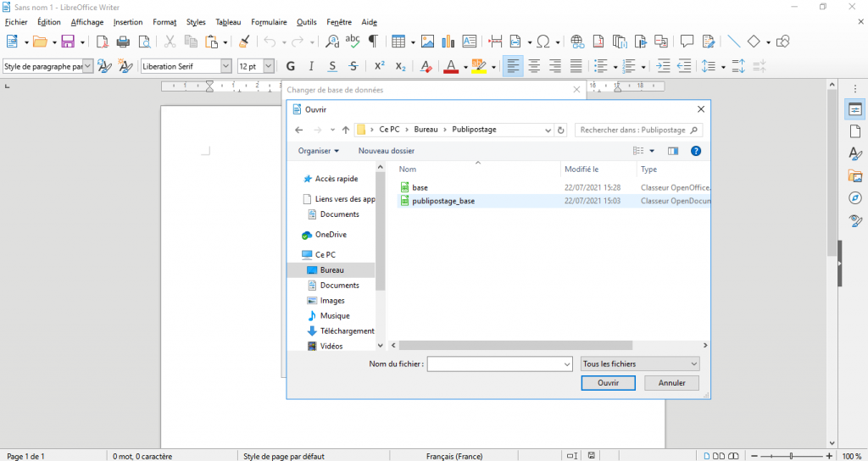Expand view options dropdown in Ouvrir dialog
This screenshot has width=868, height=461.
pyautogui.click(x=652, y=151)
